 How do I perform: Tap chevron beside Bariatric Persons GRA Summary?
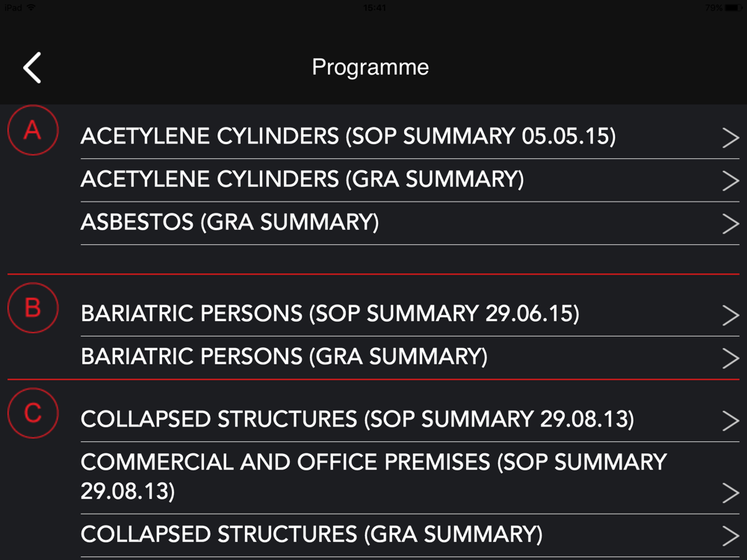731,358
